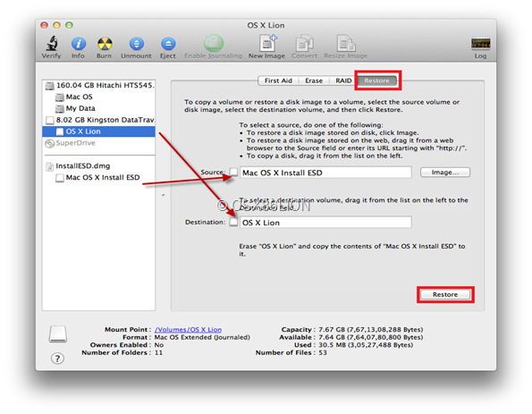Select the SuperDrive entry

pos(99,143)
